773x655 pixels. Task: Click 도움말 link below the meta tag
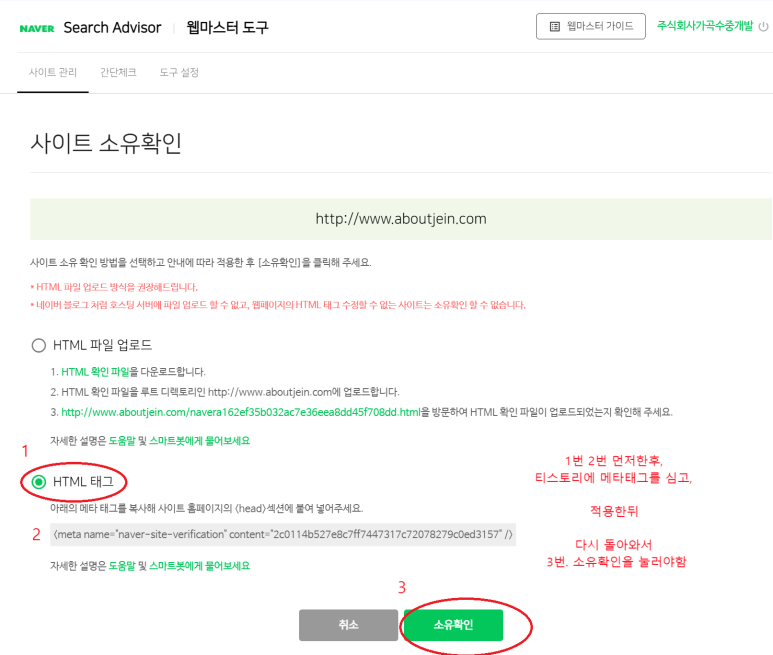122,566
